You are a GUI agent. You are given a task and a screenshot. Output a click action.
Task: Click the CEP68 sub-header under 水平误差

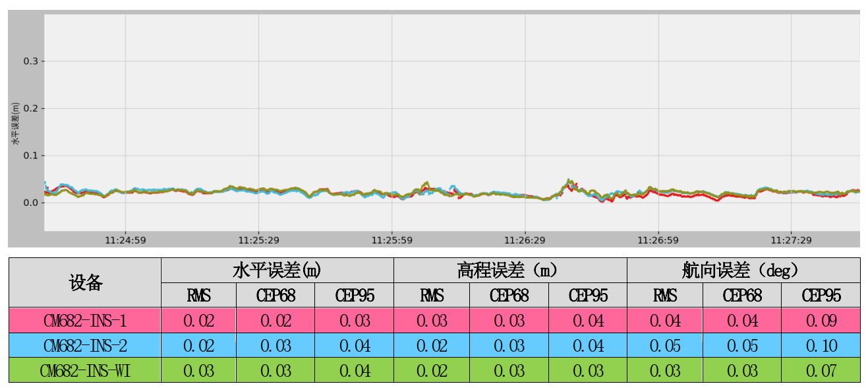pyautogui.click(x=275, y=296)
